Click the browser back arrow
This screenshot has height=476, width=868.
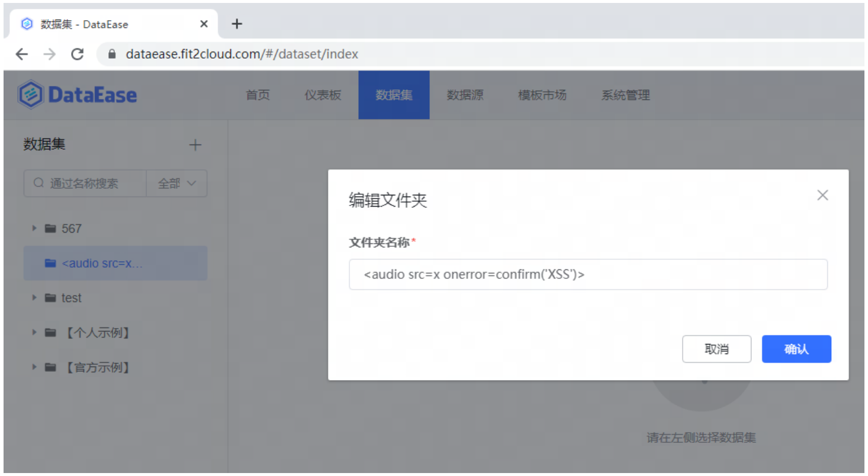[x=21, y=54]
